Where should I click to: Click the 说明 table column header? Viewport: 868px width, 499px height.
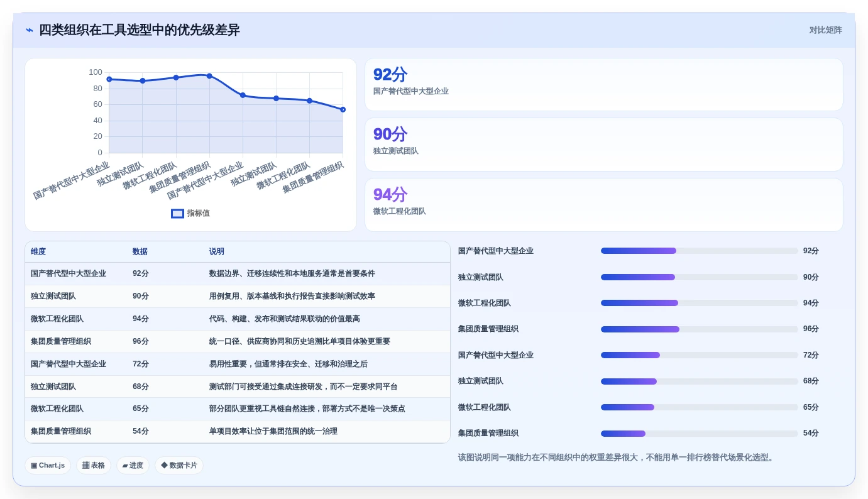pos(217,251)
